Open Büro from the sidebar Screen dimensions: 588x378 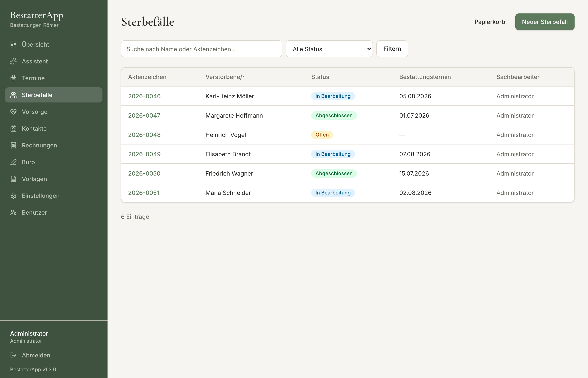(x=54, y=162)
